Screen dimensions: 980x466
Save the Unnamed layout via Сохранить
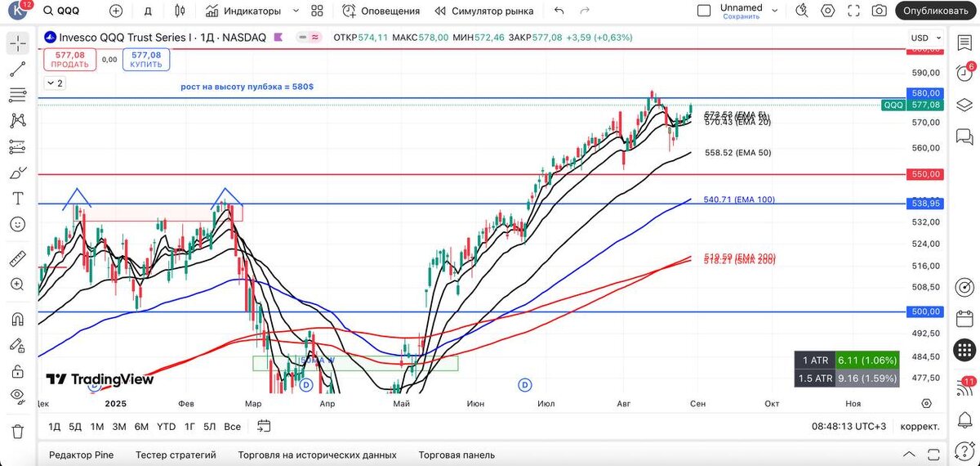click(x=742, y=16)
